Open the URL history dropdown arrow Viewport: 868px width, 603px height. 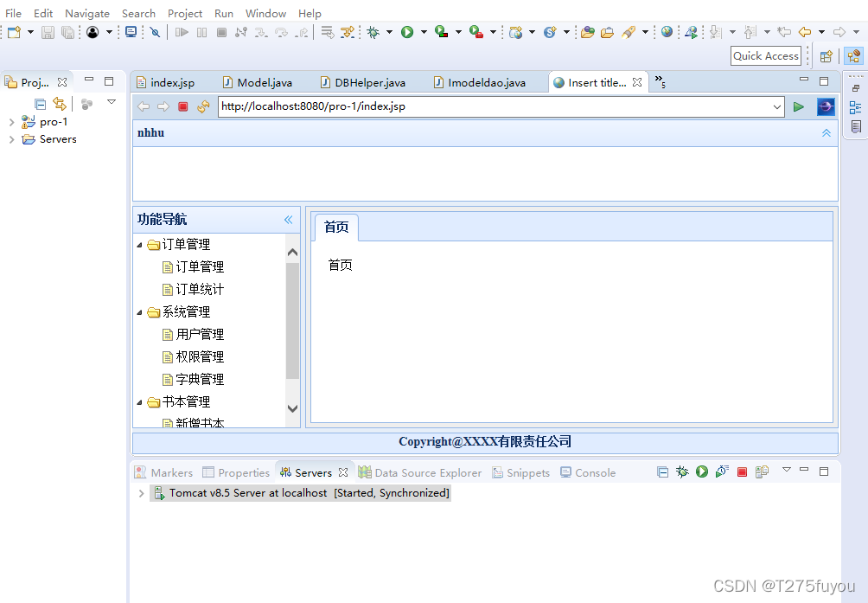(777, 106)
